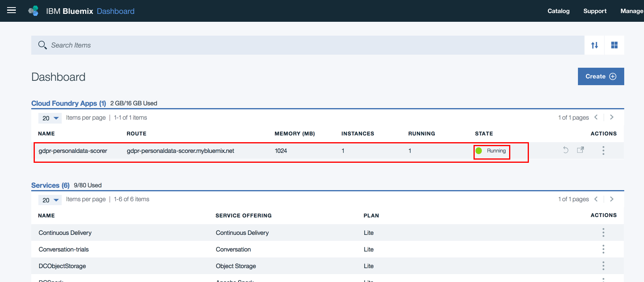Open actions menu for DCObjectStorage service
Screen dimensions: 644x282
(603, 266)
